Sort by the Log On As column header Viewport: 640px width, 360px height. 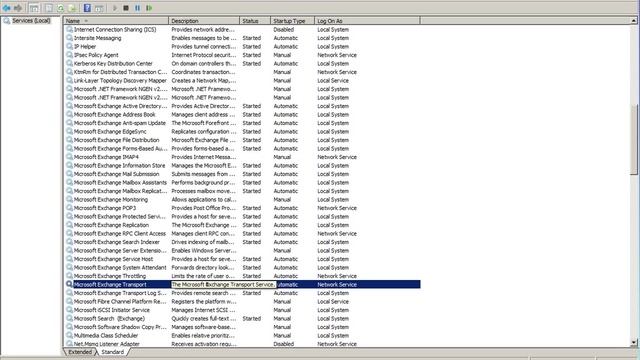[367, 20]
